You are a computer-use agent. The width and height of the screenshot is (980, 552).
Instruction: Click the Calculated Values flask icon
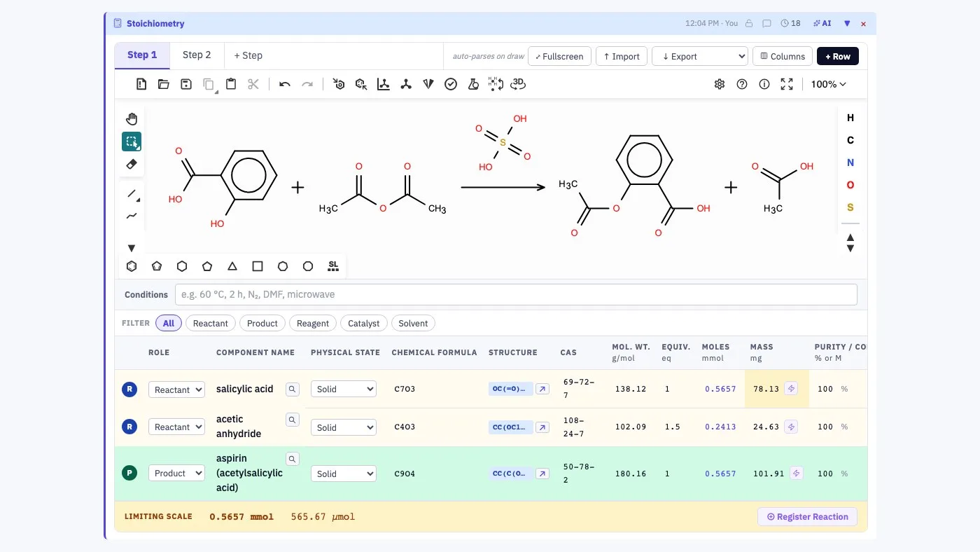(473, 84)
